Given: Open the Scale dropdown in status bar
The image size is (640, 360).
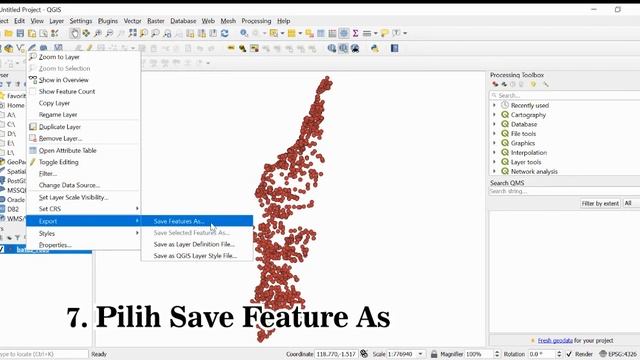Looking at the screenshot, I should click(x=420, y=354).
